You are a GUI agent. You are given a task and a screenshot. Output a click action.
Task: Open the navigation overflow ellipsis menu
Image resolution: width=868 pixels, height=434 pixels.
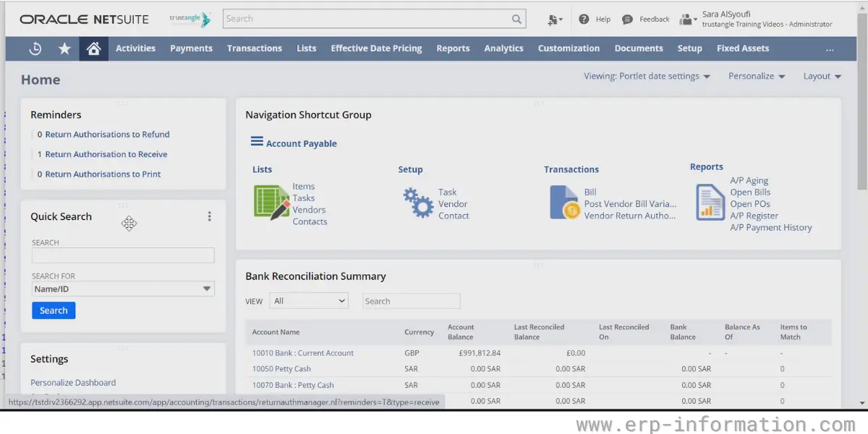830,49
